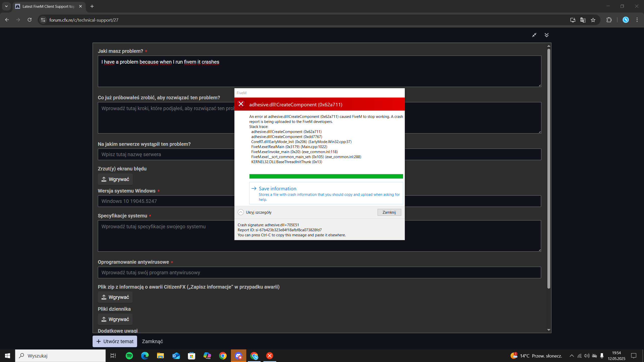Click 'KERNEL32.DLL!BaseThreadInitThunk' stack trace line

point(287,162)
